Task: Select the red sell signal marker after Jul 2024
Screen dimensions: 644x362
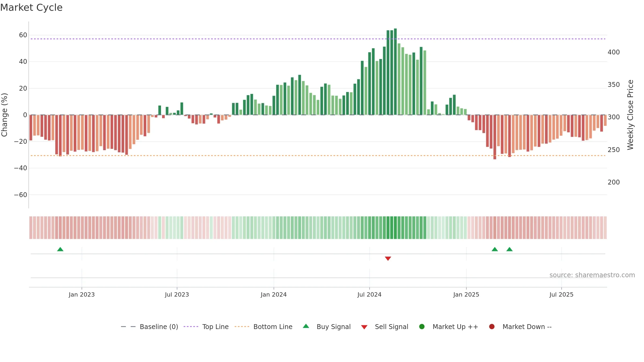Action: point(388,258)
